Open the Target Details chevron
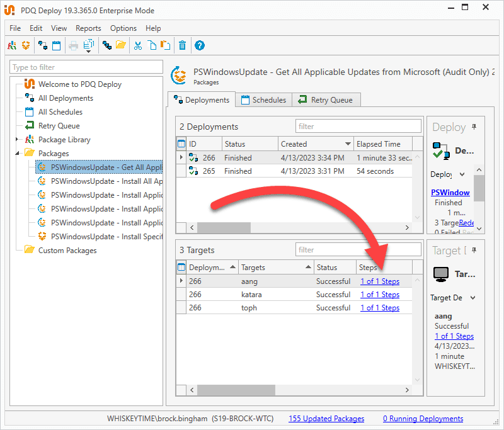This screenshot has height=430, width=504. 474,296
